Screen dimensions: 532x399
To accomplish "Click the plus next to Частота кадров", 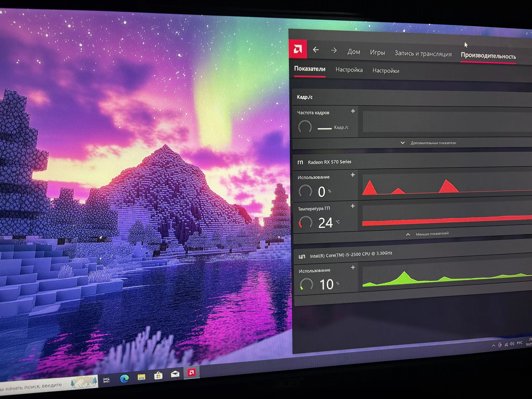I will [x=353, y=111].
